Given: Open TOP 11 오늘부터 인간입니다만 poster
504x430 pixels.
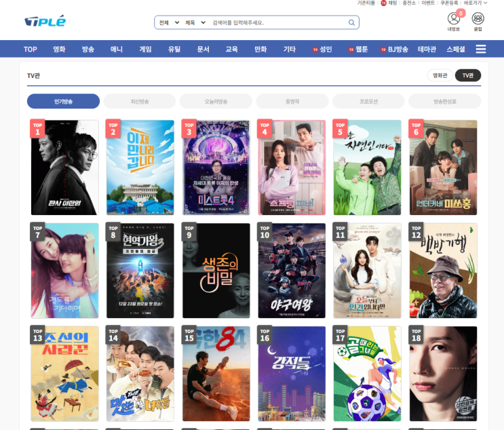Looking at the screenshot, I should coord(368,271).
